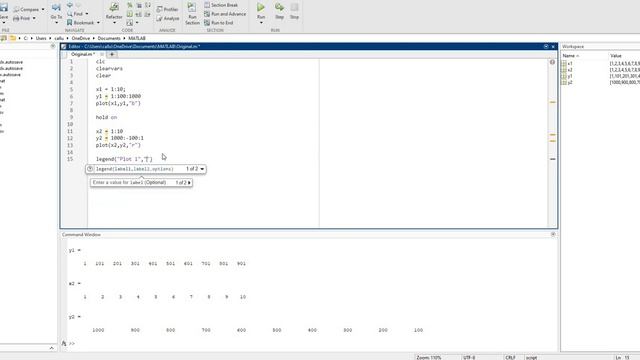Click the CRLF line ending indicator
Screen dimensions: 640x360
pyautogui.click(x=510, y=358)
